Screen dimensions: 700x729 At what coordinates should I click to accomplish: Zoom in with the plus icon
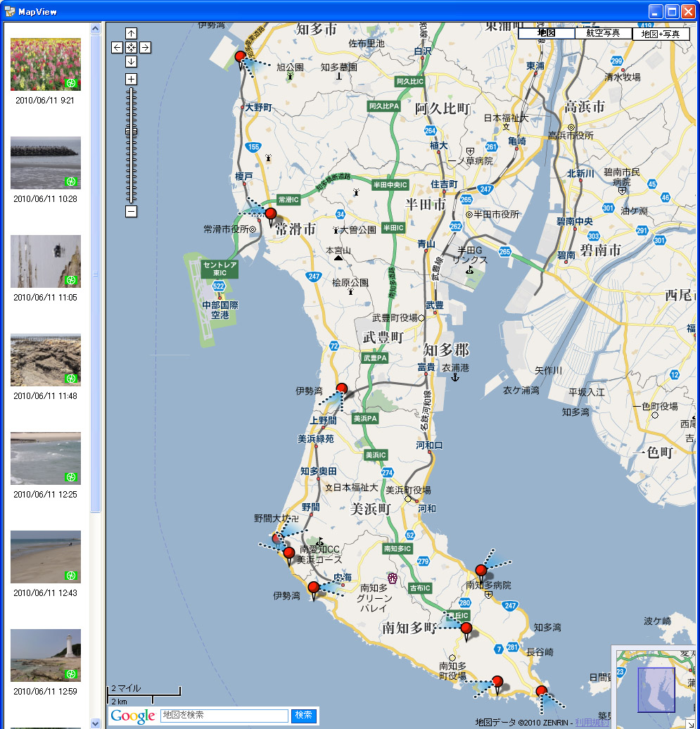point(130,79)
